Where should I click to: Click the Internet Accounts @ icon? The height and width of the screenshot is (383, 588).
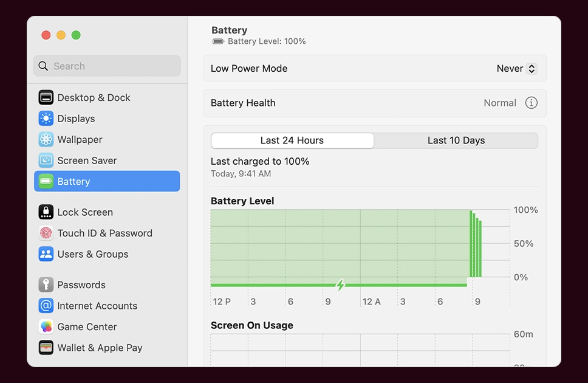(x=46, y=306)
